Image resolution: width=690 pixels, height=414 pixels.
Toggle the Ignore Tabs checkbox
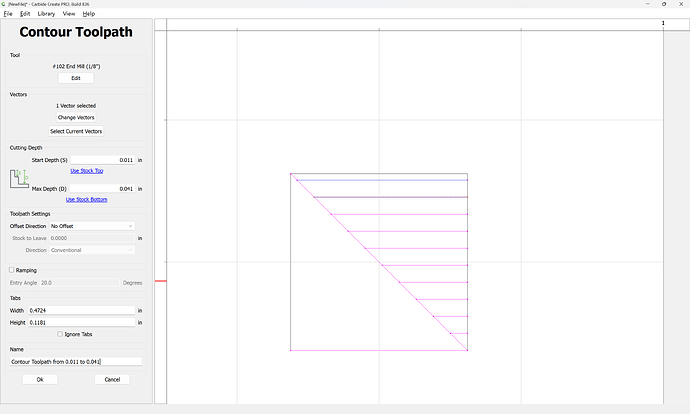pos(61,334)
